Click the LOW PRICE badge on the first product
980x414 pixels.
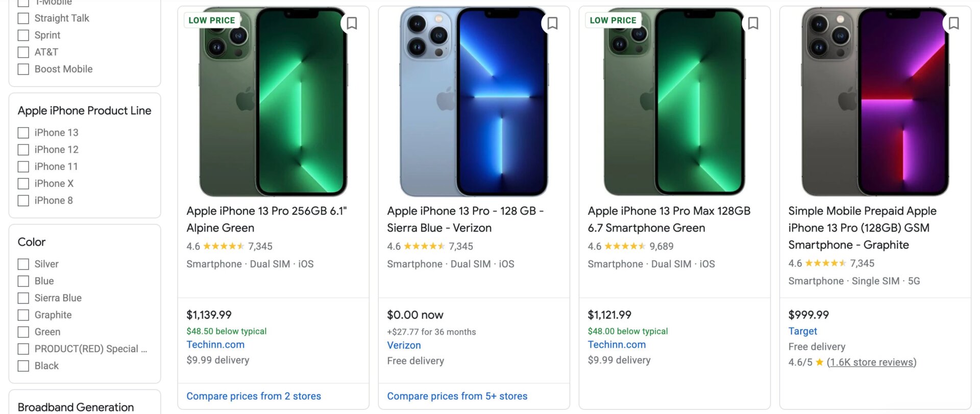pyautogui.click(x=212, y=20)
